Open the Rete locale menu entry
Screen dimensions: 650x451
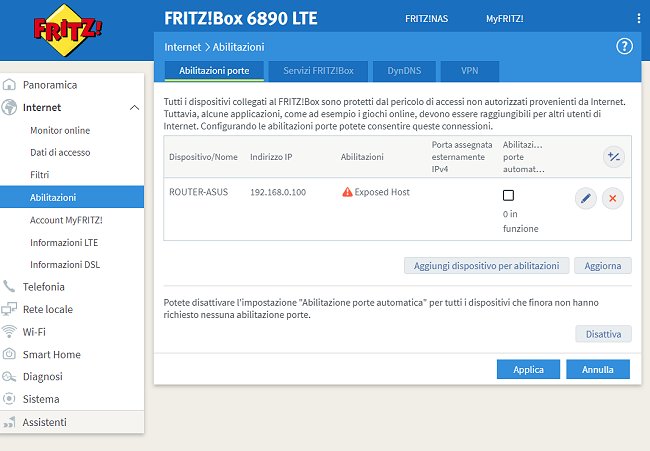pos(48,309)
